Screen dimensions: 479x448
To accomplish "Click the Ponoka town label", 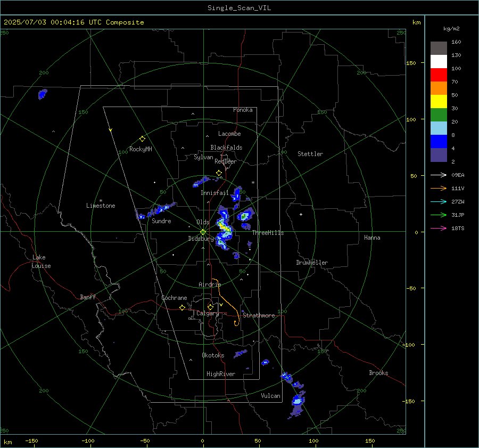I will click(x=243, y=110).
